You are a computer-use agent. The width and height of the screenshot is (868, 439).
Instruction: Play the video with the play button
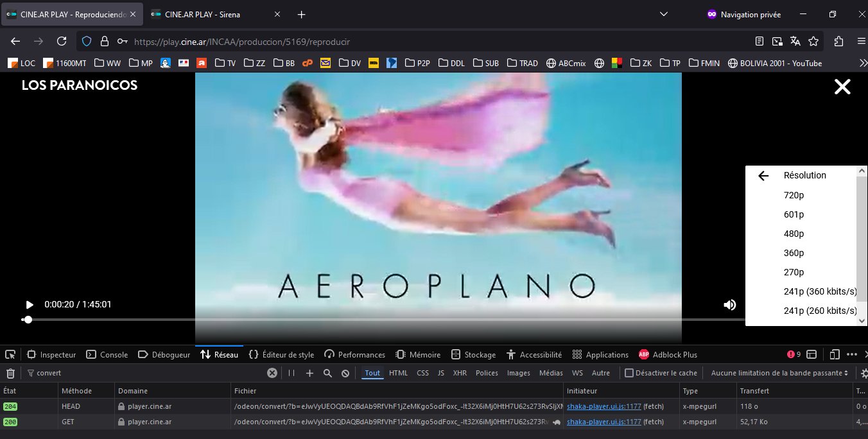pos(30,305)
